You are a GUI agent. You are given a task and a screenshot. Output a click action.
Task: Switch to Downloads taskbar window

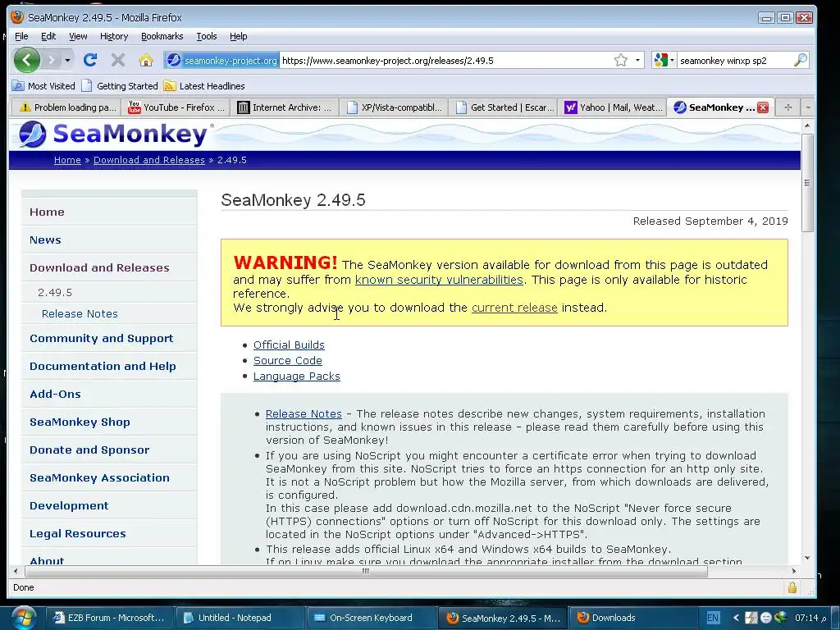pyautogui.click(x=632, y=618)
